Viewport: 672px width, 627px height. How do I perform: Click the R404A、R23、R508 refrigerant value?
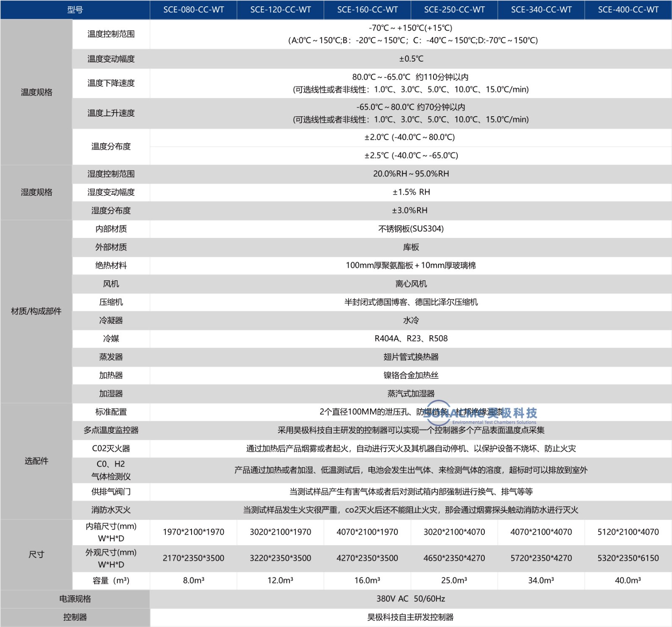[x=411, y=339]
